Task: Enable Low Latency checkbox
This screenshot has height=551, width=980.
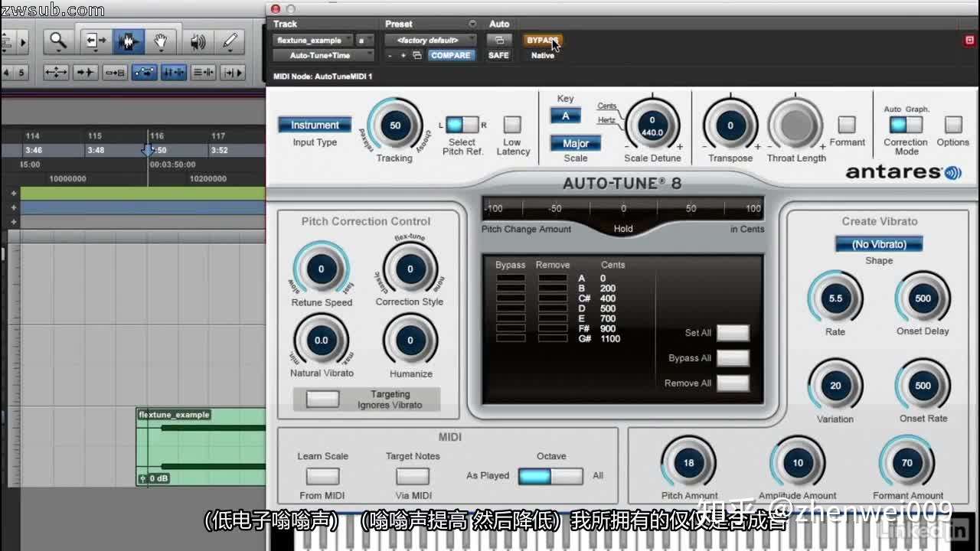Action: click(512, 125)
